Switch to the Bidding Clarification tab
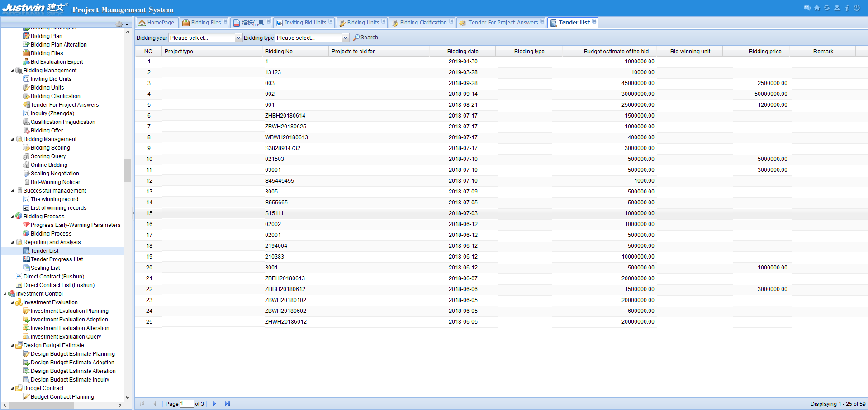 coord(423,23)
